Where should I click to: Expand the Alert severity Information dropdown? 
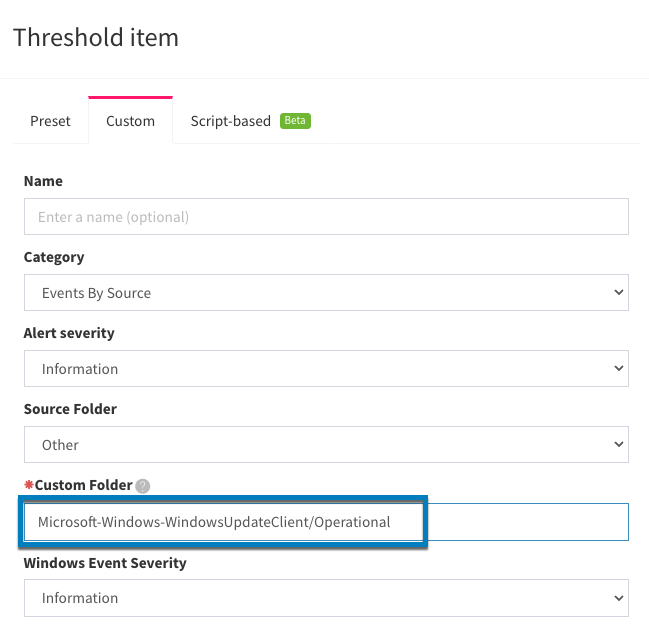[x=326, y=368]
